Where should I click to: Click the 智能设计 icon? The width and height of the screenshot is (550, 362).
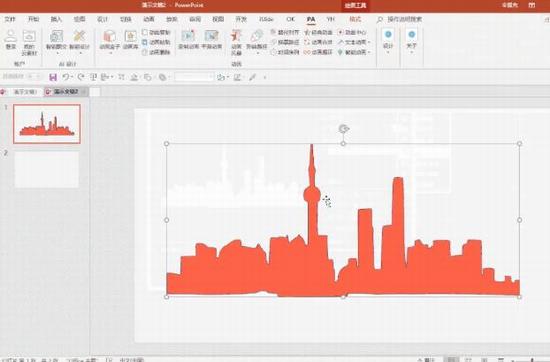pos(79,36)
